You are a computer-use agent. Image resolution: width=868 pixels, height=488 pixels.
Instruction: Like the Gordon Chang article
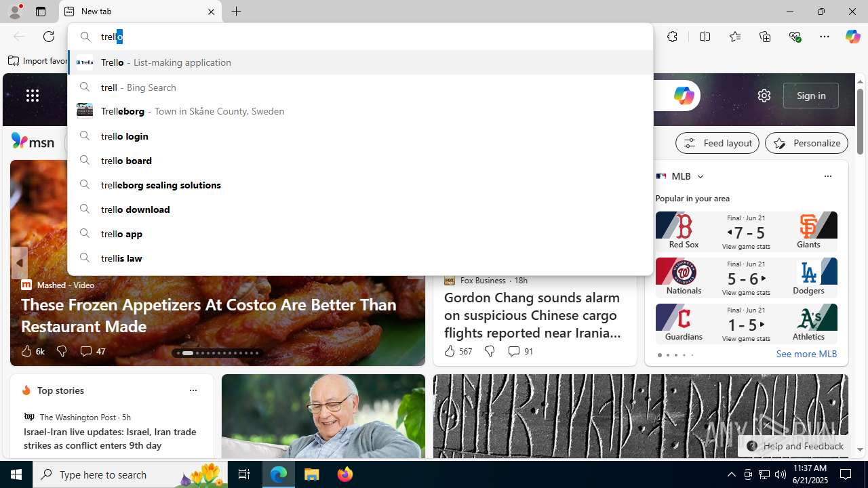click(x=458, y=351)
